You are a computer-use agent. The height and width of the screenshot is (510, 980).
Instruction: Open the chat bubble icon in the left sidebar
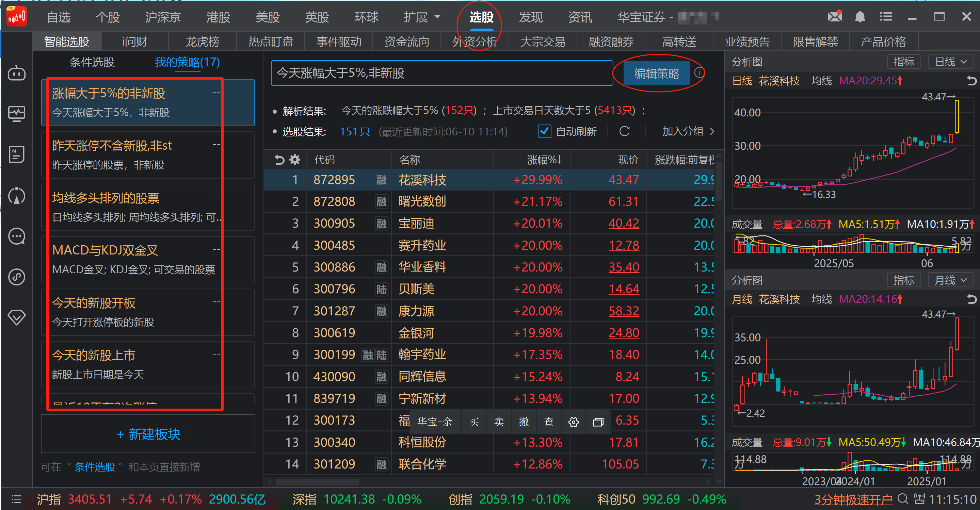click(x=17, y=236)
